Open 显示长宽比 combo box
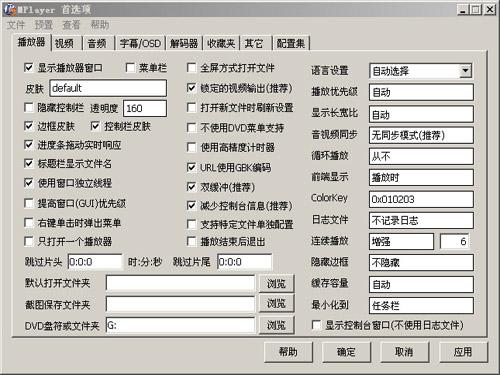Viewport: 500px width, 375px height. tap(421, 115)
